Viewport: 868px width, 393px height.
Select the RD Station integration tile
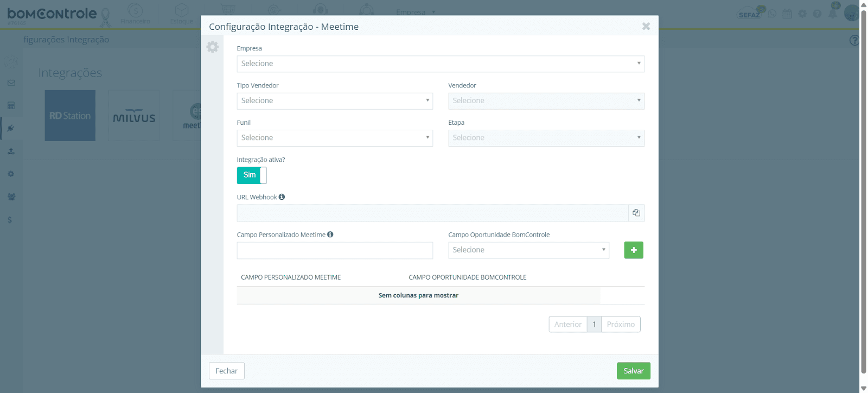coord(70,116)
